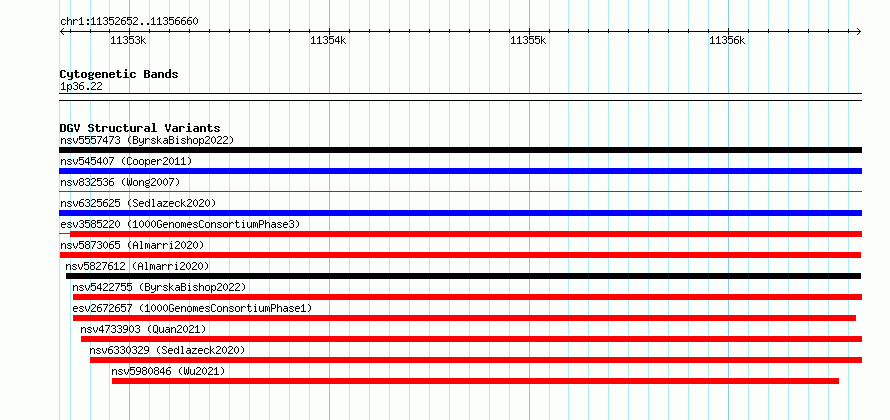
Task: Click the nsv5827612 (Almarri2020) label
Action: [137, 266]
